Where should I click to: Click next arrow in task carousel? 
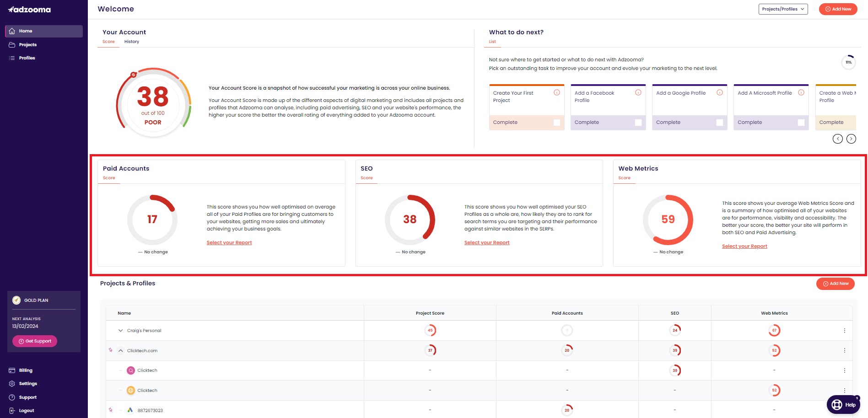pos(851,139)
